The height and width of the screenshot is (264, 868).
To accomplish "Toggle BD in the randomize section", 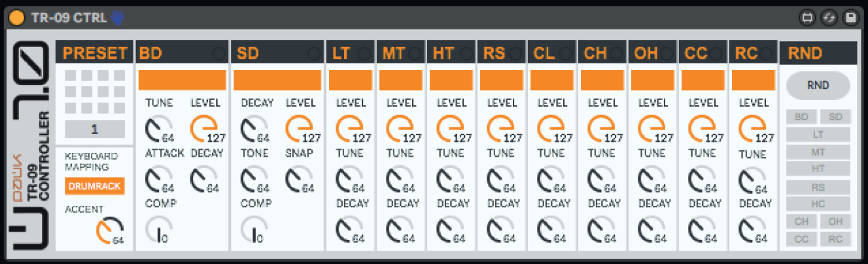I will point(801,117).
